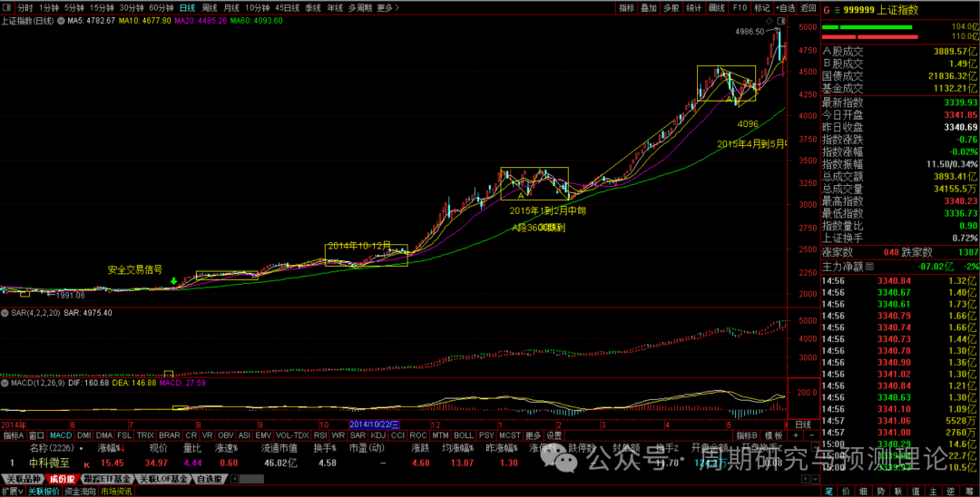Toggle the MACD indicator button

pyautogui.click(x=61, y=435)
